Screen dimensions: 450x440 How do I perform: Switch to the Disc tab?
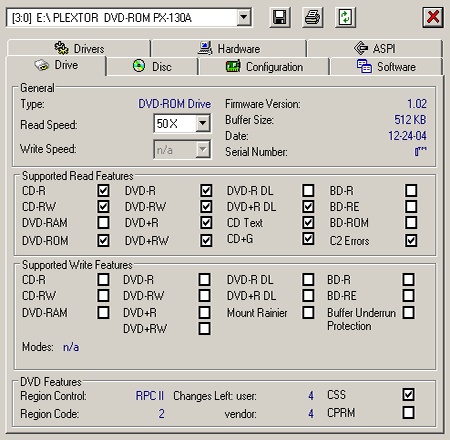pyautogui.click(x=152, y=67)
